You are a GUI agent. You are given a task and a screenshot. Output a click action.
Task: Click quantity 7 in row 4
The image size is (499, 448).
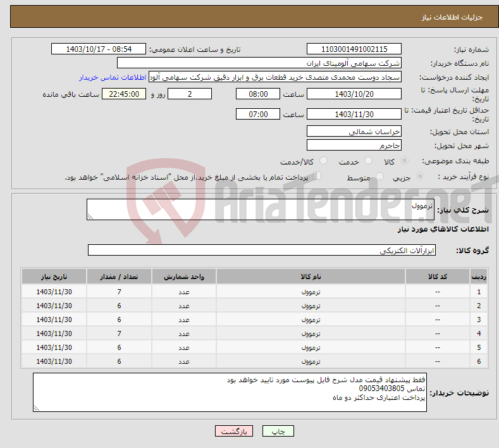[x=119, y=333]
